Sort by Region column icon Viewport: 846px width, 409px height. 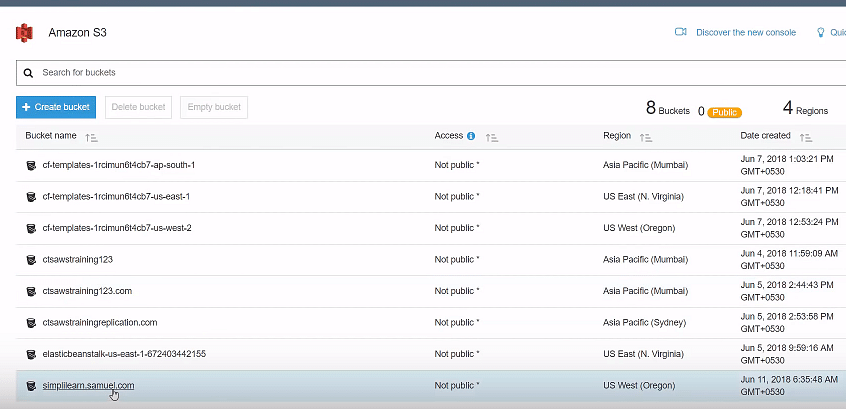[x=646, y=138]
